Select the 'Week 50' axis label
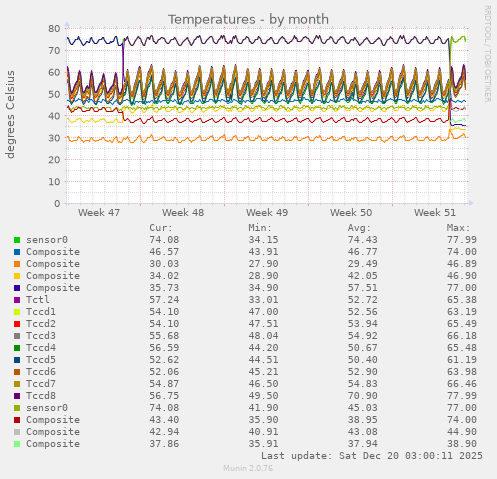 coord(351,213)
